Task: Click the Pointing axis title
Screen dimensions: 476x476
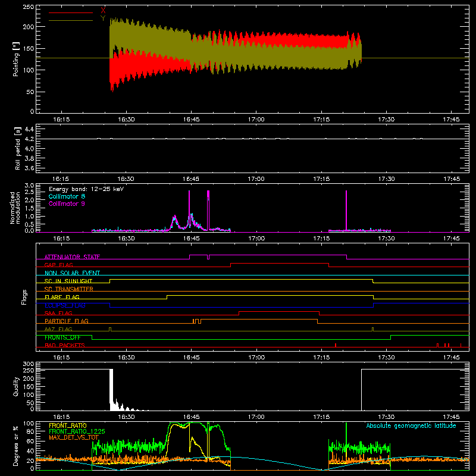Action: 16,59
